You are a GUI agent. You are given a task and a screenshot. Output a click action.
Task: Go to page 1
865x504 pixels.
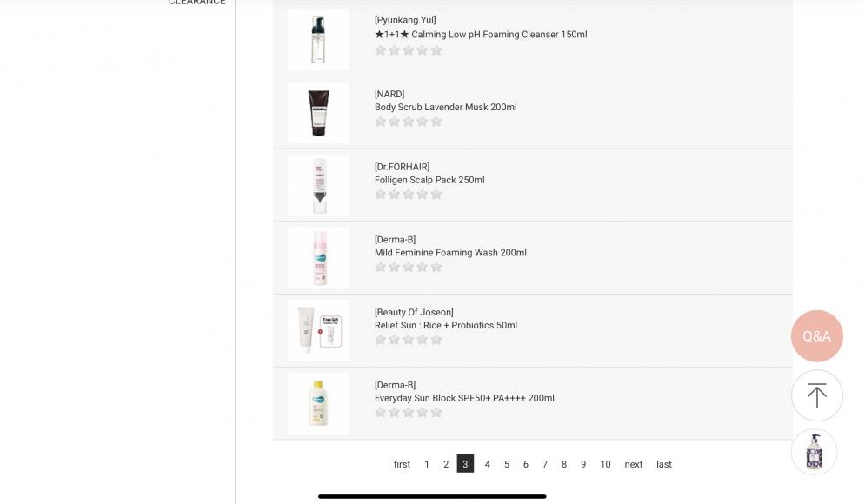(427, 464)
